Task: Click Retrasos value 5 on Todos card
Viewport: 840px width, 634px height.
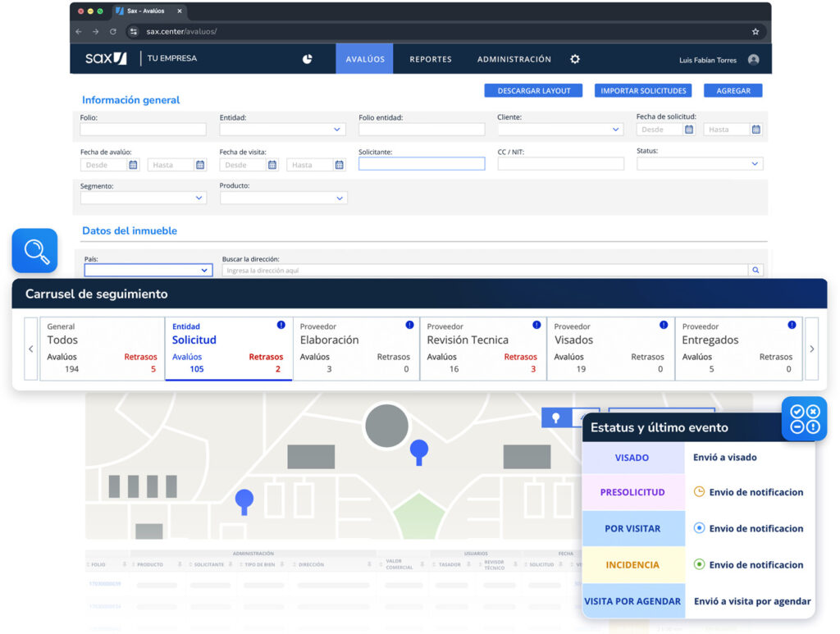Action: tap(153, 369)
